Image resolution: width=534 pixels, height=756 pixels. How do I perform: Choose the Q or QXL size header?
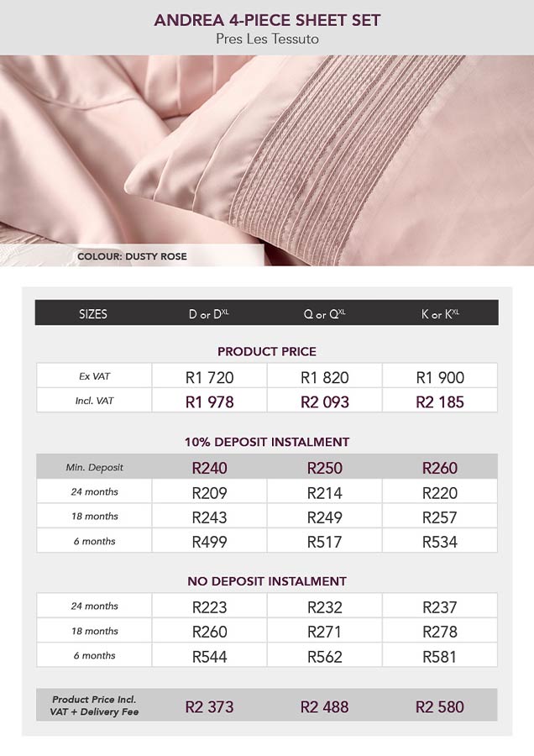[x=324, y=314]
